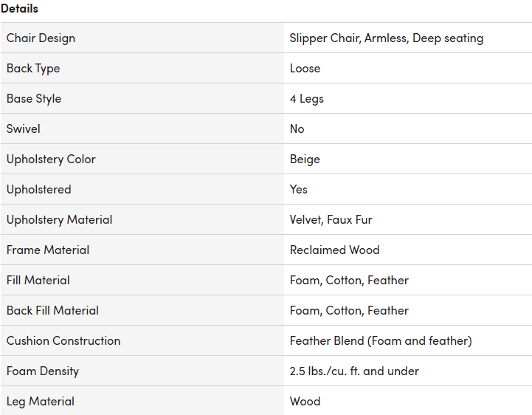Click the Loose back type value

click(x=305, y=68)
